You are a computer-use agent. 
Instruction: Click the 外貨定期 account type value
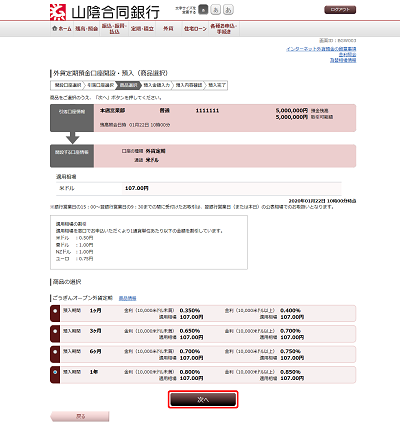click(x=156, y=151)
